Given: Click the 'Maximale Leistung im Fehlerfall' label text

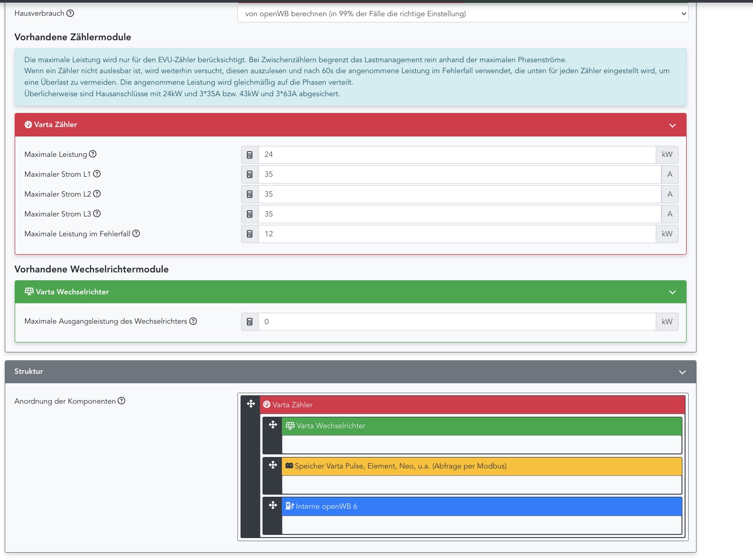Looking at the screenshot, I should pos(77,234).
